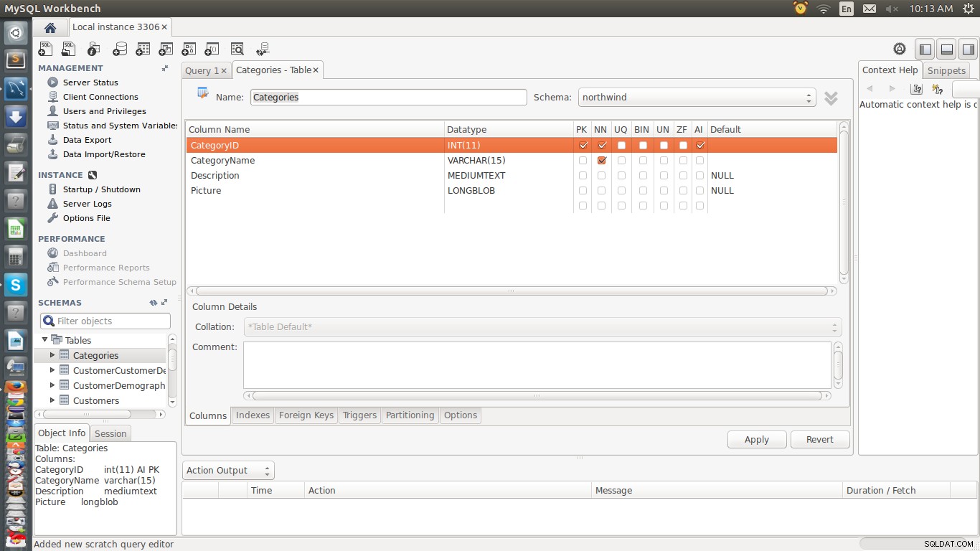Collapse the Tables tree node

pyautogui.click(x=44, y=340)
